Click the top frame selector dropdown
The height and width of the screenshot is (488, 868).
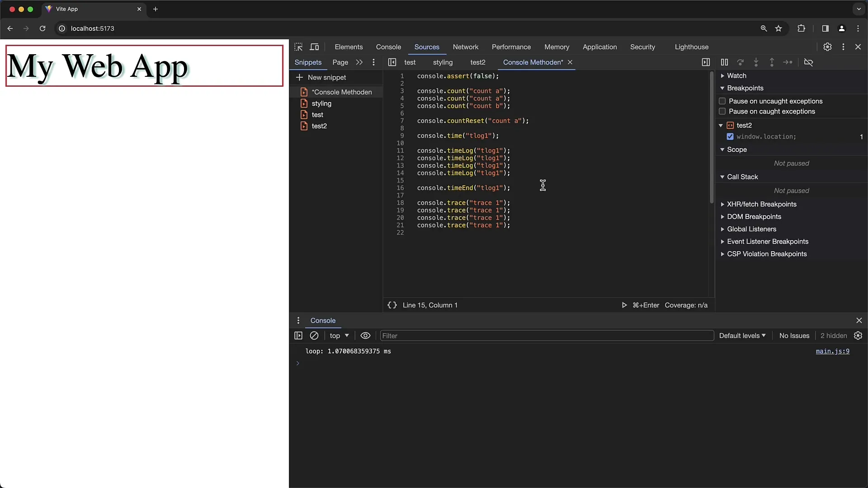[x=338, y=335]
